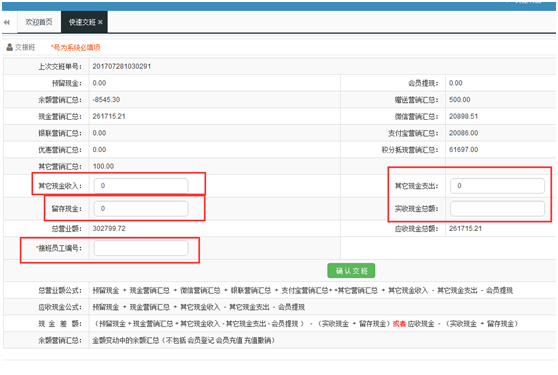This screenshot has width=558, height=375.
Task: Click the red 或者 text in 现金差额 row
Action: (399, 324)
